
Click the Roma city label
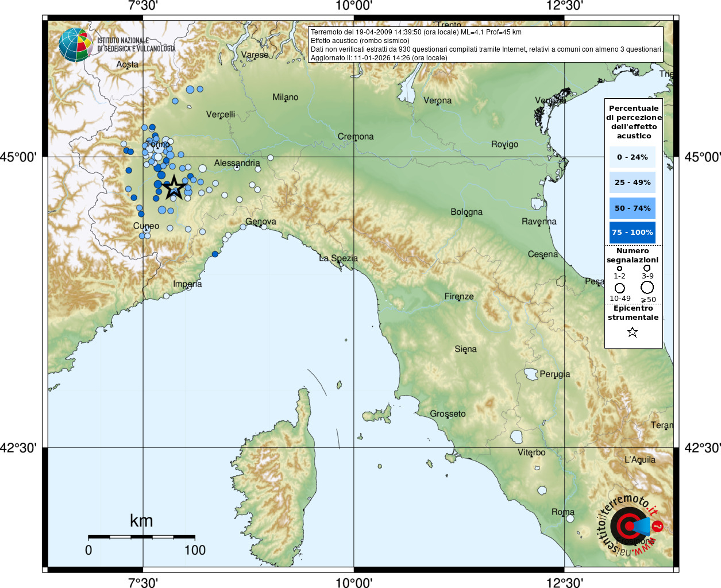click(563, 512)
